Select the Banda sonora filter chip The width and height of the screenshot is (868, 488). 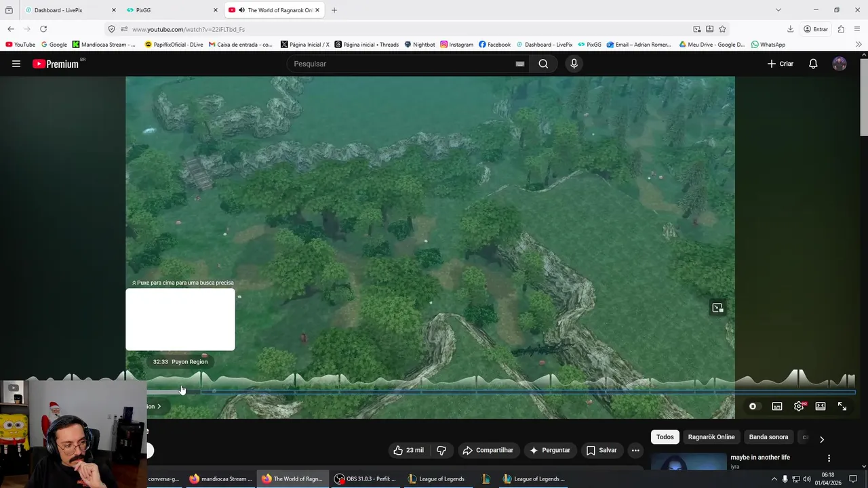(x=768, y=437)
